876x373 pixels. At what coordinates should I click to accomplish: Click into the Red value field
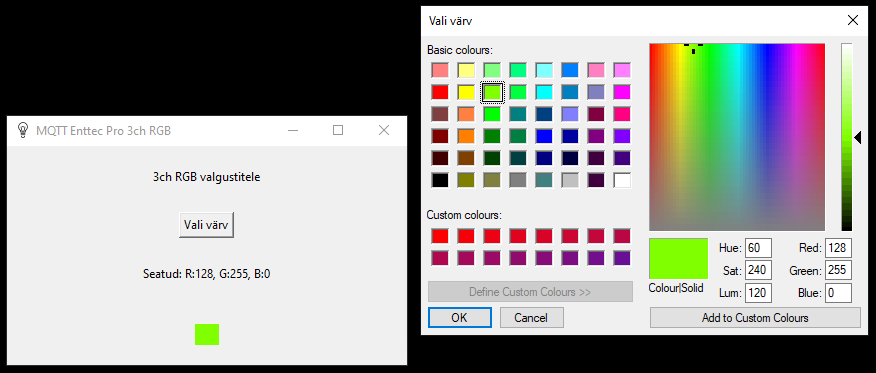tap(838, 248)
